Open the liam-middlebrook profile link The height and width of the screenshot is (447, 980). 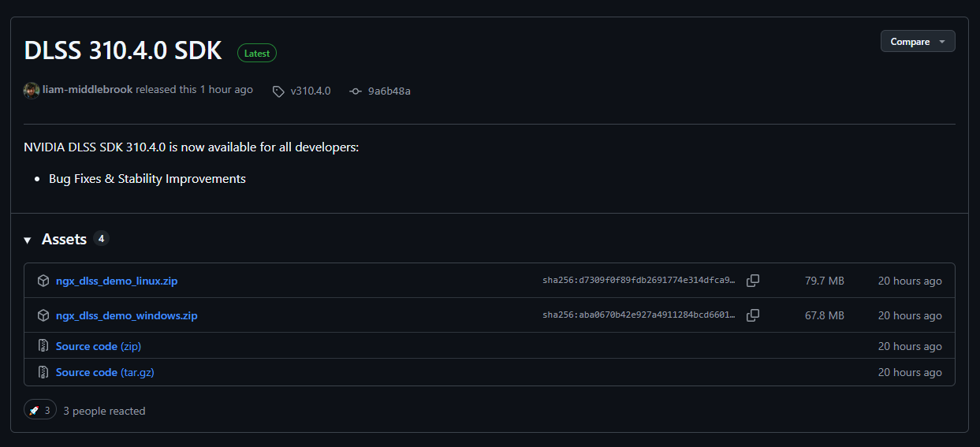point(87,90)
